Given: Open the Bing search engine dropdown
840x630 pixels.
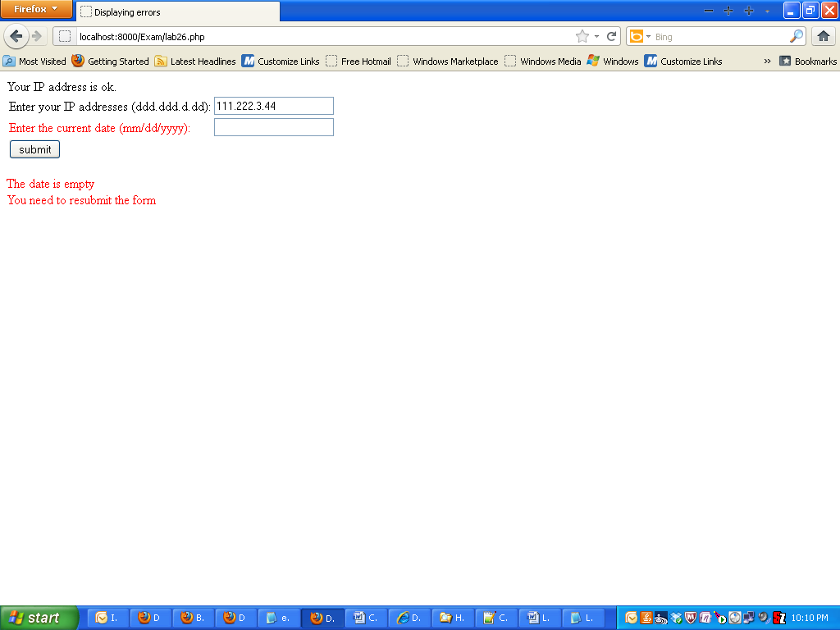Looking at the screenshot, I should point(648,36).
